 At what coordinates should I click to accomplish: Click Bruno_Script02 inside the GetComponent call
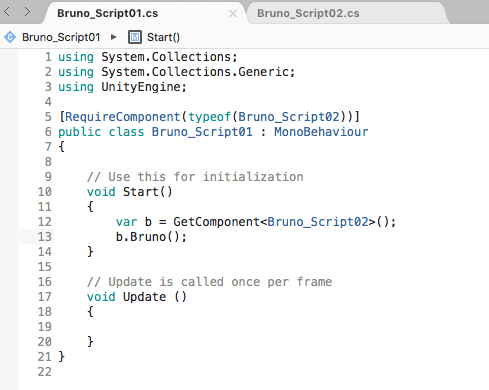318,222
